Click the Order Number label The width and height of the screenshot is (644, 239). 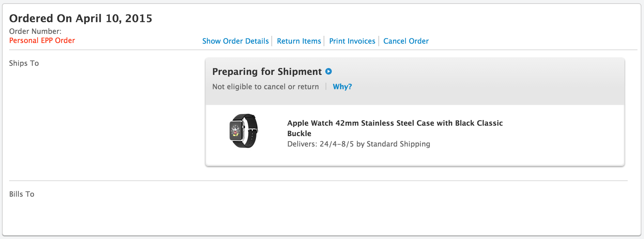pos(35,31)
